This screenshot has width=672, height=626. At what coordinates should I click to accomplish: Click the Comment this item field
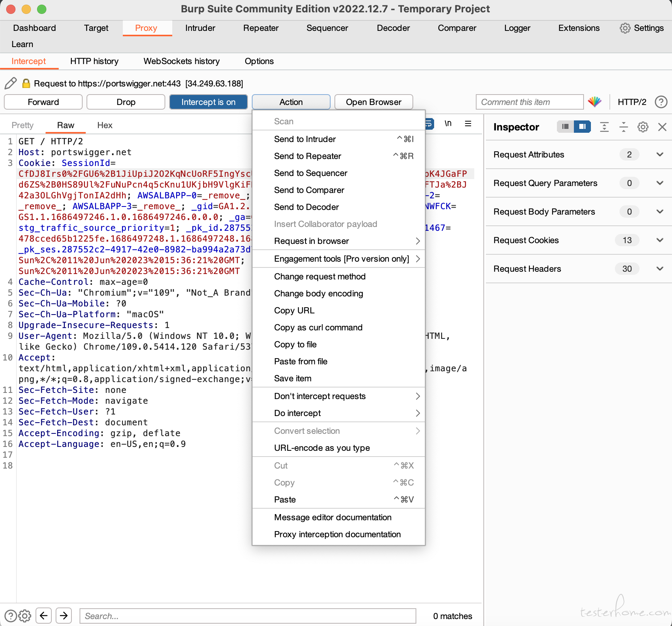tap(529, 102)
